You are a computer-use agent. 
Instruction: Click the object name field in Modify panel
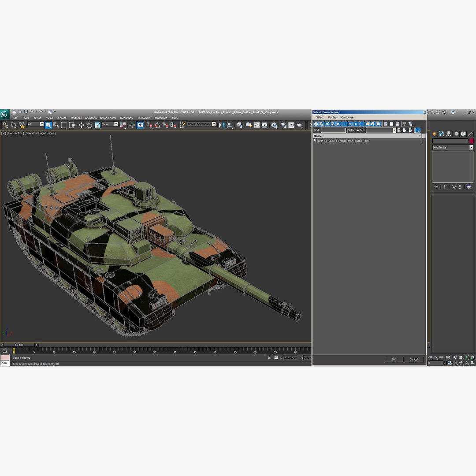tap(450, 141)
